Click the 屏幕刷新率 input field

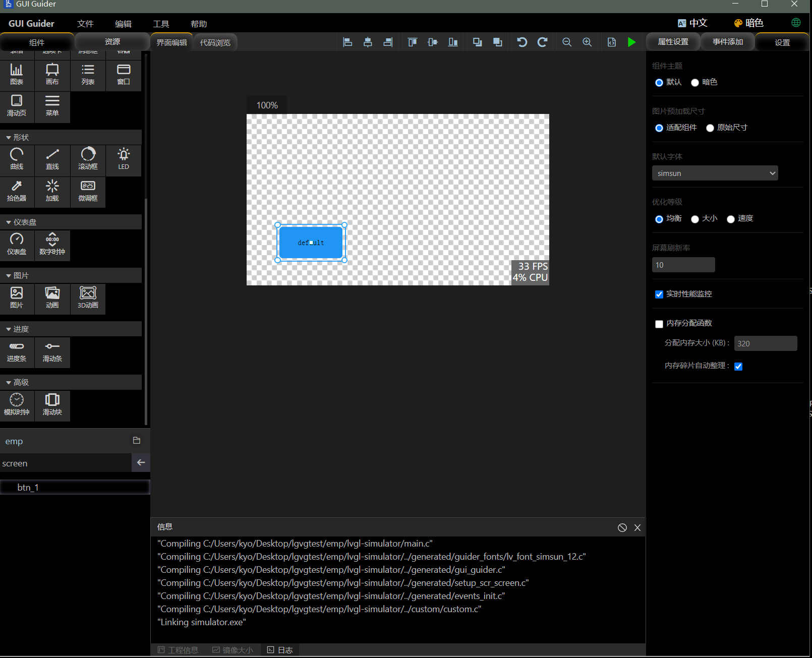pyautogui.click(x=683, y=264)
